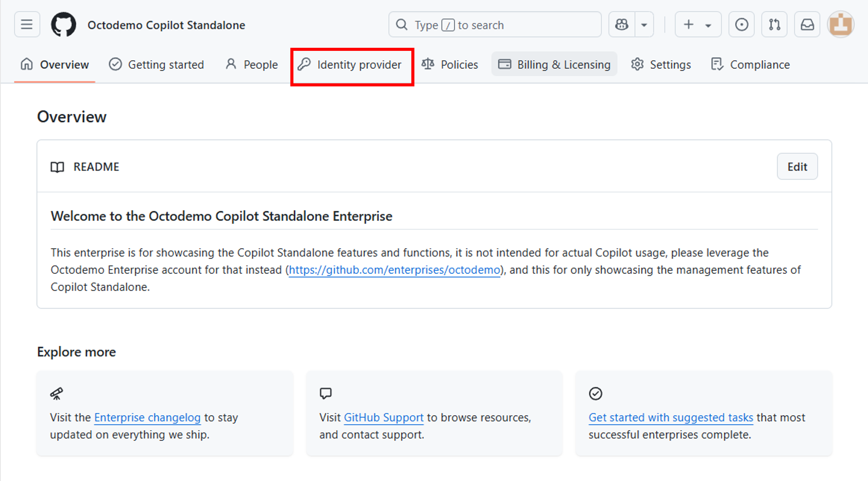868x481 pixels.
Task: Click the speech bubble icon in support card
Action: [326, 393]
